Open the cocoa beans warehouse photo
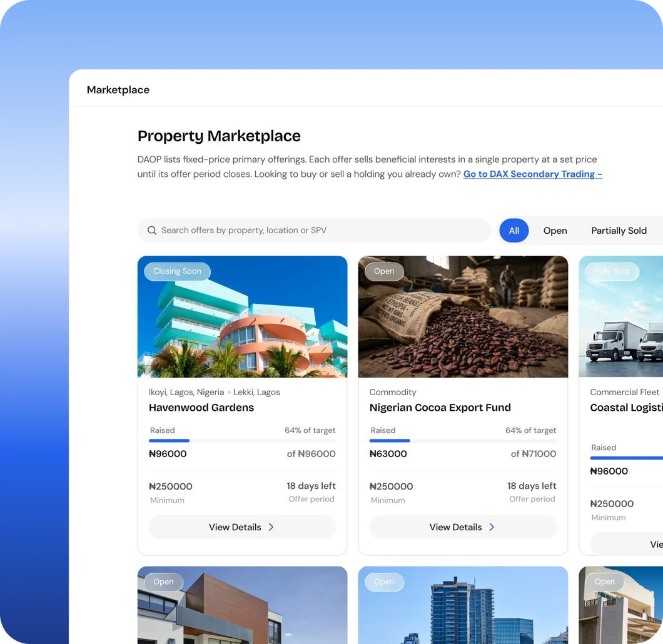 [x=463, y=316]
